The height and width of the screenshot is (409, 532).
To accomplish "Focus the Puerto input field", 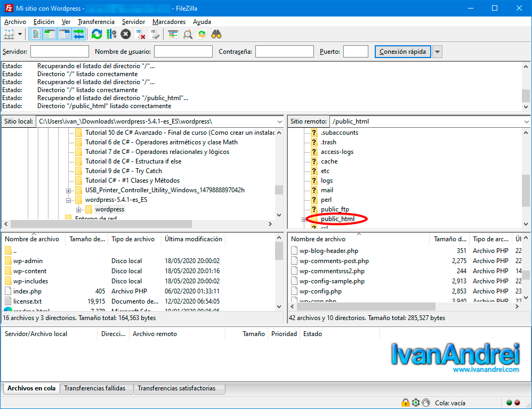I will click(x=356, y=52).
